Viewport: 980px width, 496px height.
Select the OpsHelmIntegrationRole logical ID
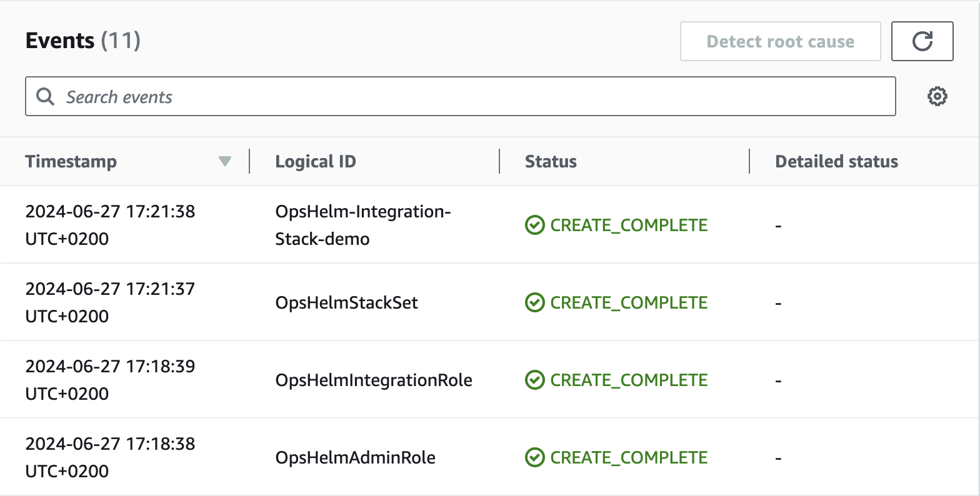pyautogui.click(x=374, y=380)
